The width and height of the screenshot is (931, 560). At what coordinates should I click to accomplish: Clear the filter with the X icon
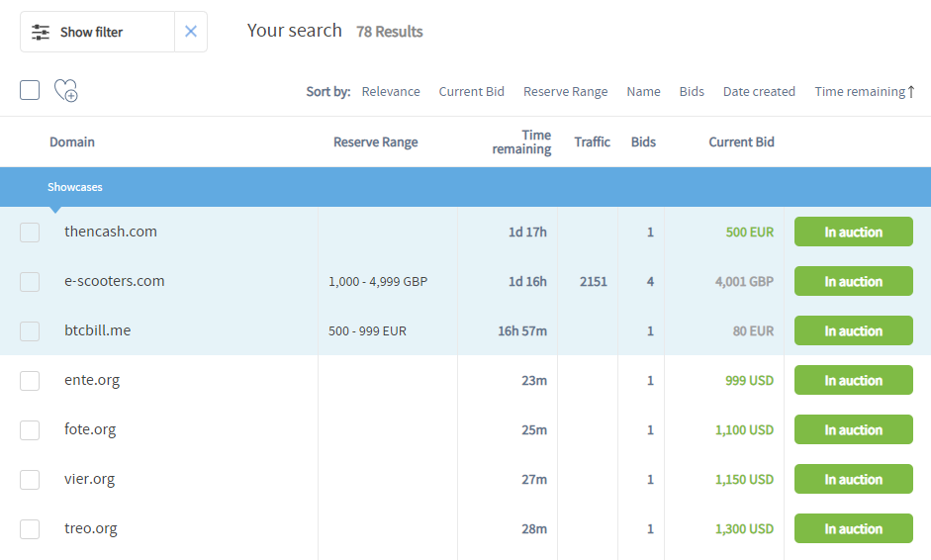191,32
